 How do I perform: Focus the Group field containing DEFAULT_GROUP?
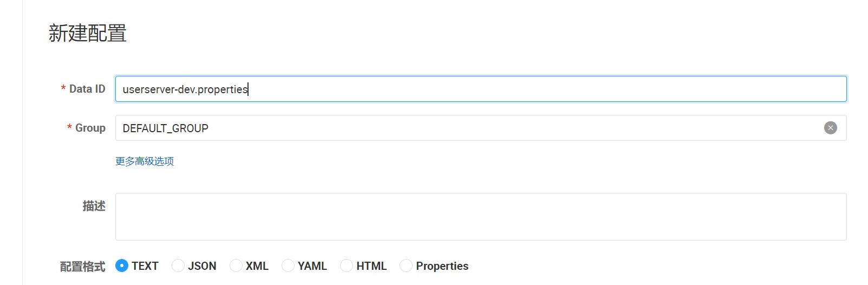pos(466,128)
